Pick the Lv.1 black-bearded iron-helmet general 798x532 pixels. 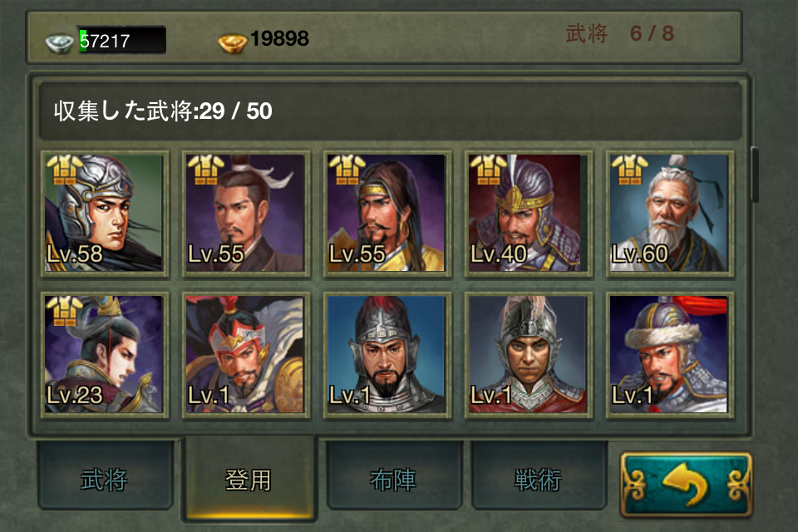click(387, 355)
